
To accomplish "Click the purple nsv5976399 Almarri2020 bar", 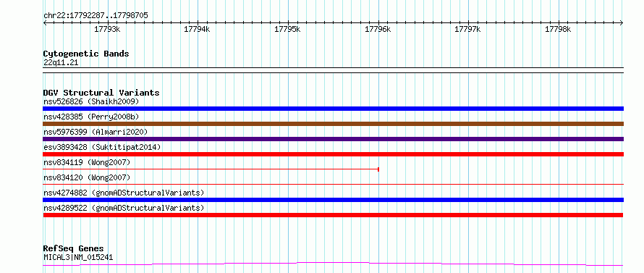I will [x=333, y=139].
